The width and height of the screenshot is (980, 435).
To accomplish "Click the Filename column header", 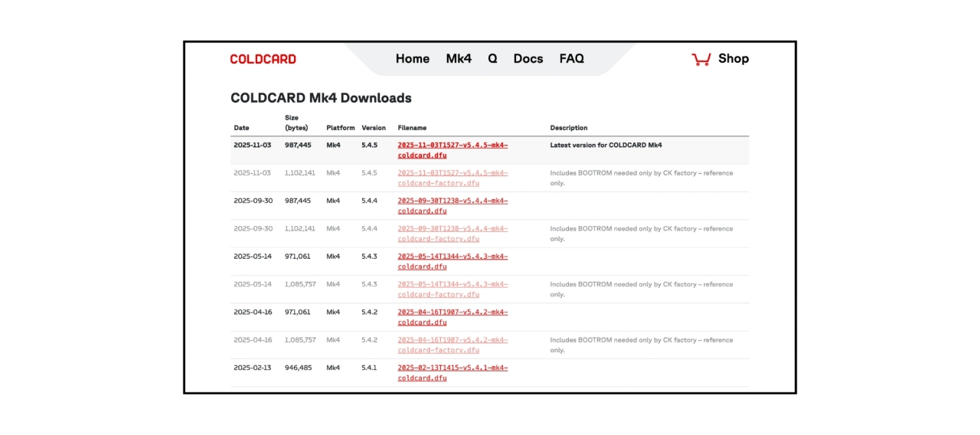I will click(x=412, y=128).
